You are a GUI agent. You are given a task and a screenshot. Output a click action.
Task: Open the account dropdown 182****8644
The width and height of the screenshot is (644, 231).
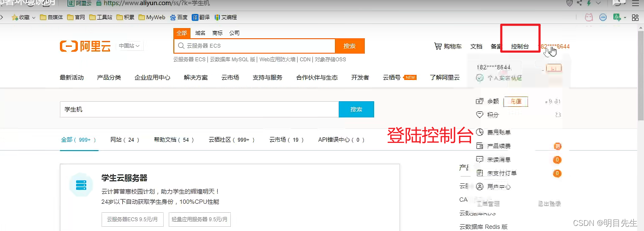554,46
